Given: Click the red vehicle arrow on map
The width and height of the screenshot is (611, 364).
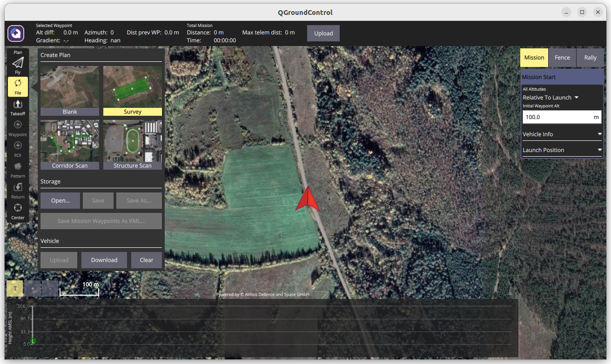Looking at the screenshot, I should (308, 200).
